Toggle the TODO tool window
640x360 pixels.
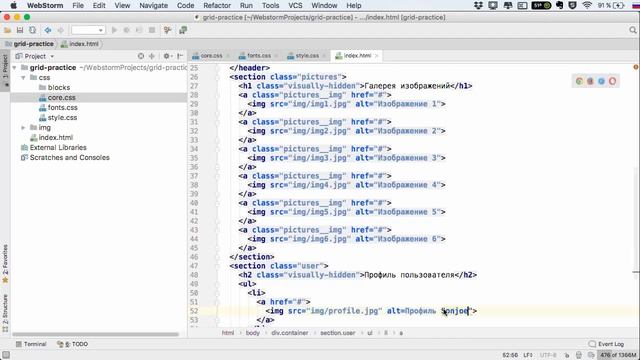[73, 344]
